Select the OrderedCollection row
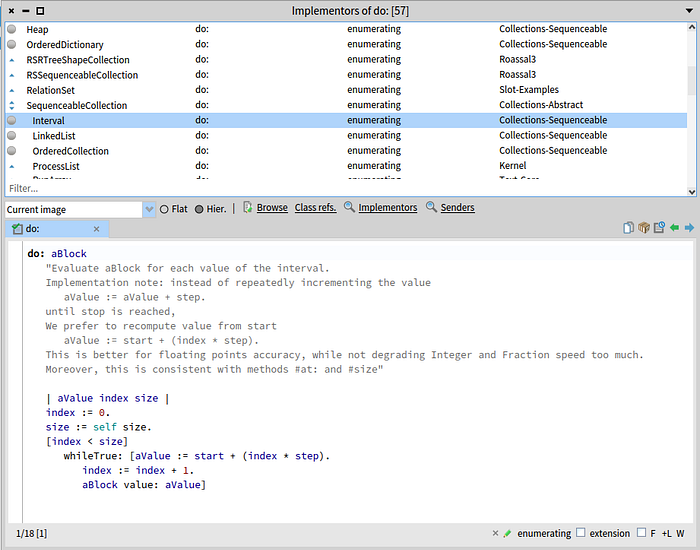 [x=346, y=150]
